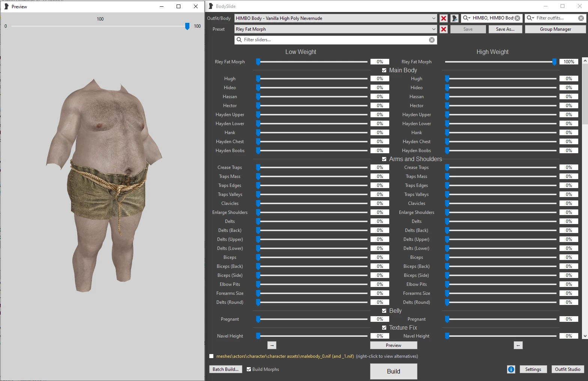
Task: Click the High Weight Navel Height slider
Action: (501, 336)
